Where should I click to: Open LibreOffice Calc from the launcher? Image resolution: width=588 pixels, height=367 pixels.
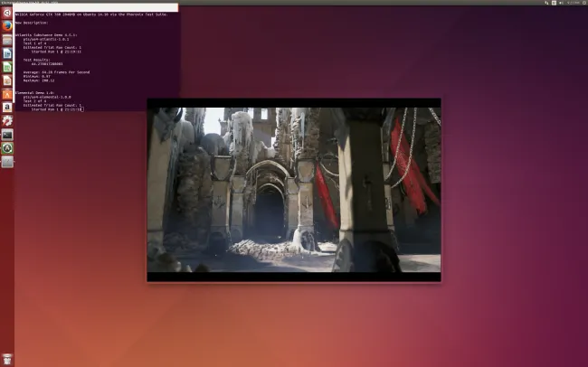[7, 67]
